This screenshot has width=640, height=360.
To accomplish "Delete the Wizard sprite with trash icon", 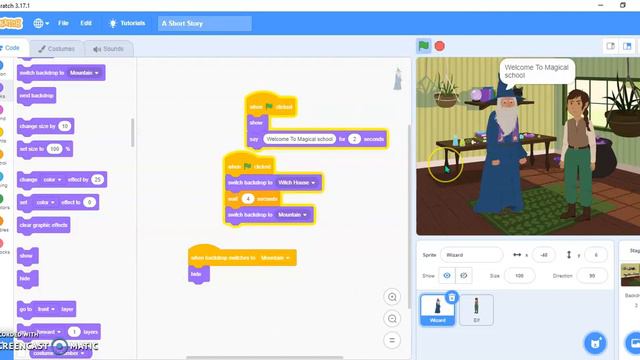I will (451, 298).
